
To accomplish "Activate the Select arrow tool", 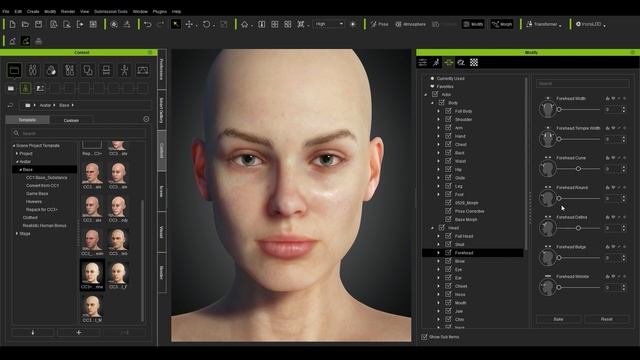I will coord(176,24).
